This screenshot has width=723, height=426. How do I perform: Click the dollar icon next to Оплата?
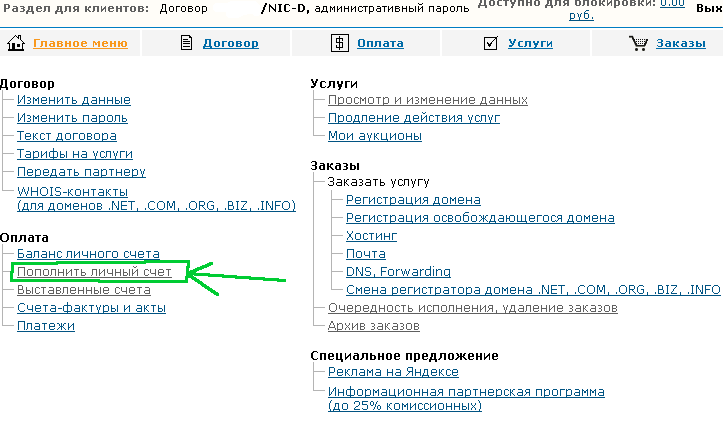[x=340, y=43]
